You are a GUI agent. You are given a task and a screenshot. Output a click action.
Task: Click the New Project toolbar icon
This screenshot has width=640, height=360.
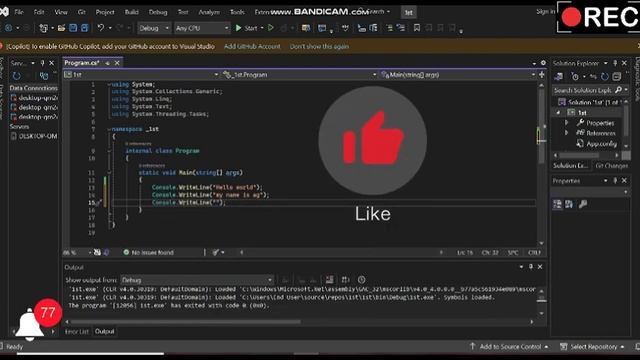(x=43, y=28)
